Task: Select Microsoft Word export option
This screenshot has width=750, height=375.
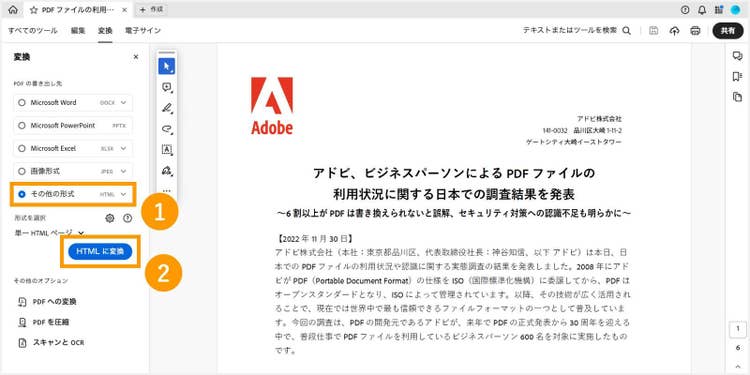Action: coord(73,102)
